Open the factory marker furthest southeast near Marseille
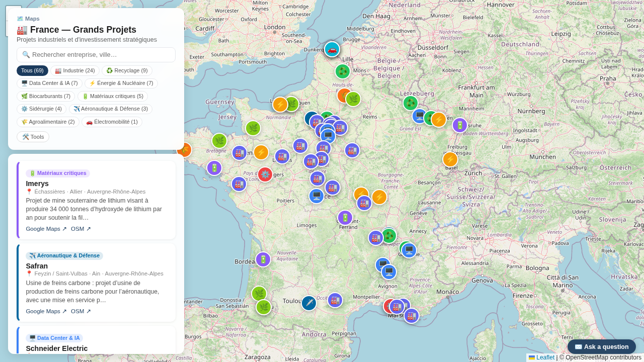The image size is (644, 362). click(x=412, y=316)
